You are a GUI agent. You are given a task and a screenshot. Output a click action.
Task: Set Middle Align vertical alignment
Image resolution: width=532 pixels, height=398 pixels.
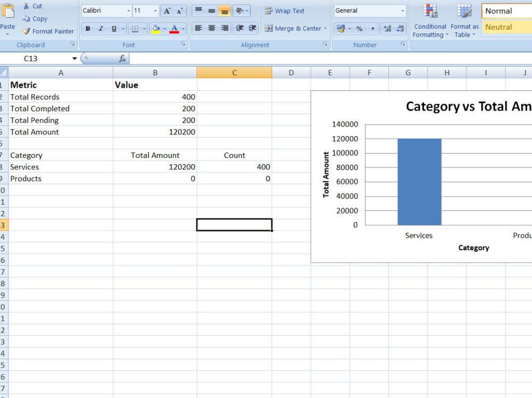click(211, 11)
